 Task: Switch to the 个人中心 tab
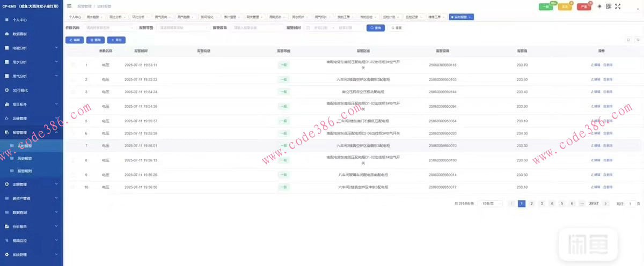point(75,17)
